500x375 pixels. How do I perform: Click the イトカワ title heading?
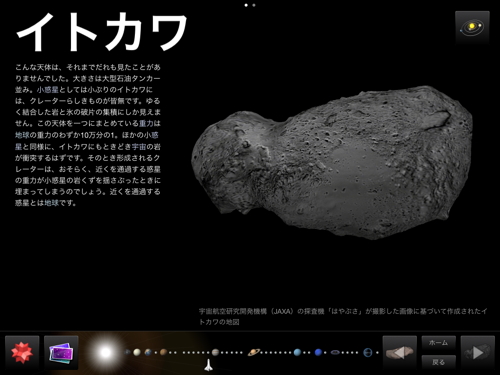[x=102, y=32]
